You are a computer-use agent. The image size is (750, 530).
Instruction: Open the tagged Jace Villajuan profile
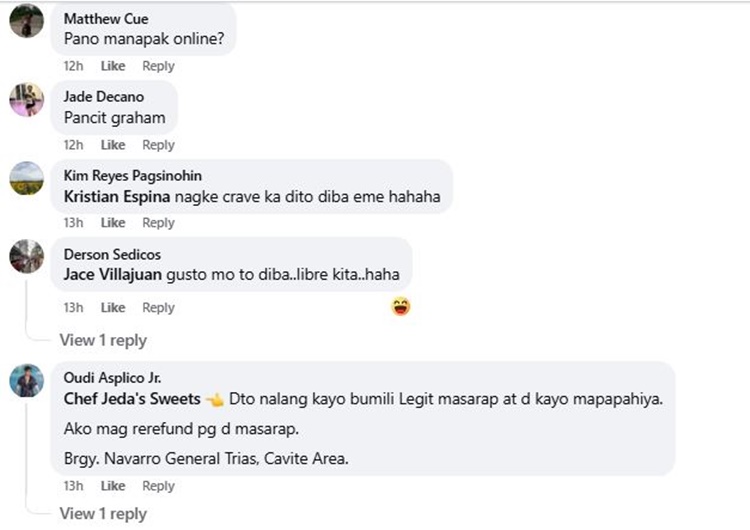(x=113, y=275)
